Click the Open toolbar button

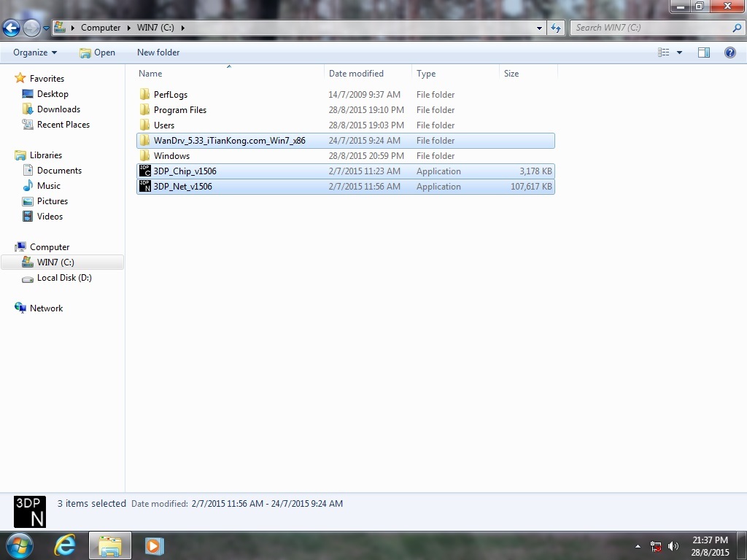tap(98, 52)
